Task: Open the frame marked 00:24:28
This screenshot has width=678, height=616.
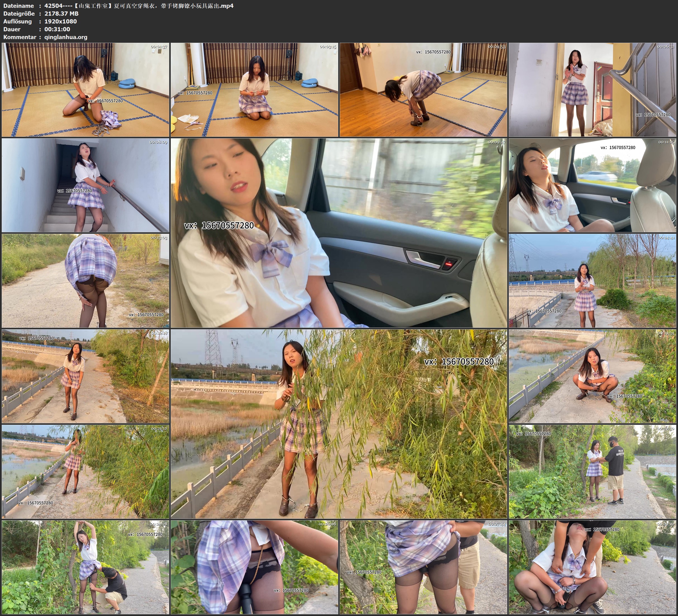Action: point(85,567)
